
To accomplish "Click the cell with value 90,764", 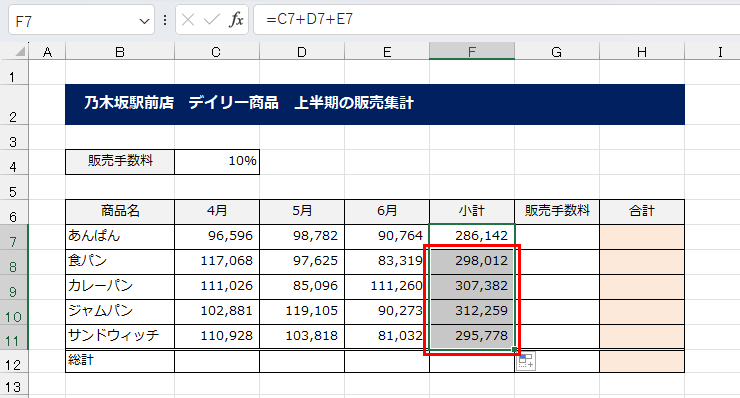I will pos(387,237).
